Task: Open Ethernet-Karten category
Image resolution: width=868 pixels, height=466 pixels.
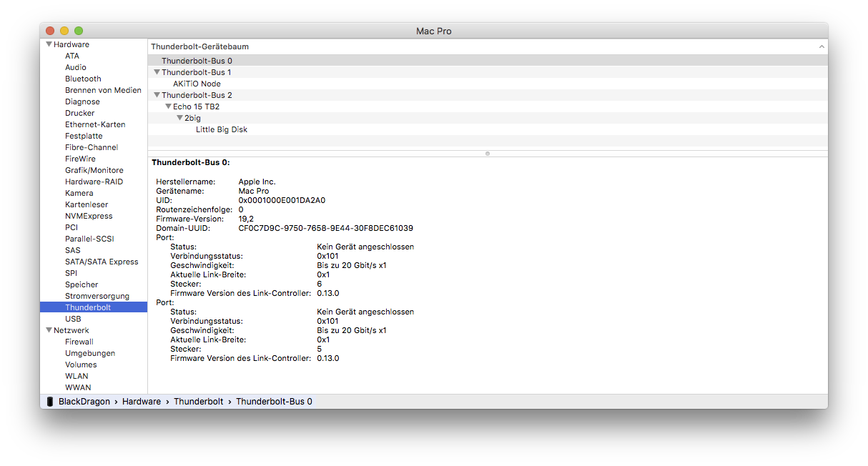Action: click(x=94, y=124)
